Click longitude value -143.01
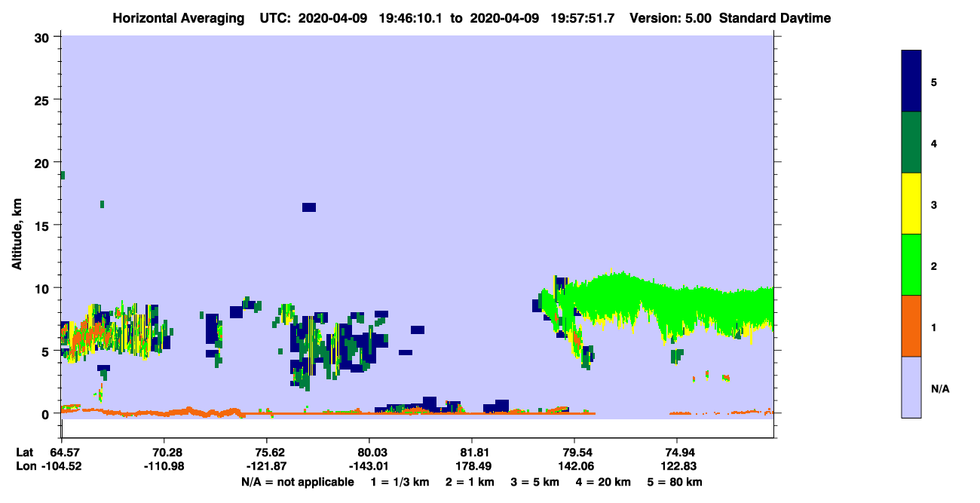Viewport: 980px width, 503px height. click(x=369, y=466)
